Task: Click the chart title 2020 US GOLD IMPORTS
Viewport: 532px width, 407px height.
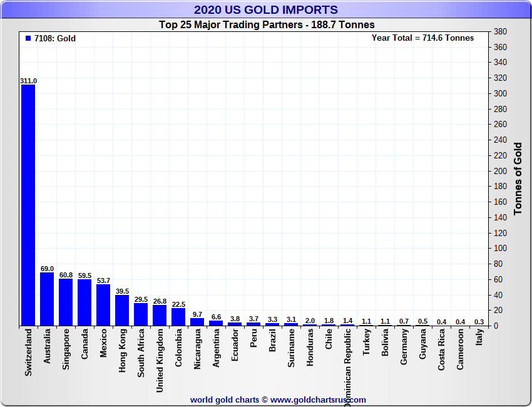Action: pos(265,10)
